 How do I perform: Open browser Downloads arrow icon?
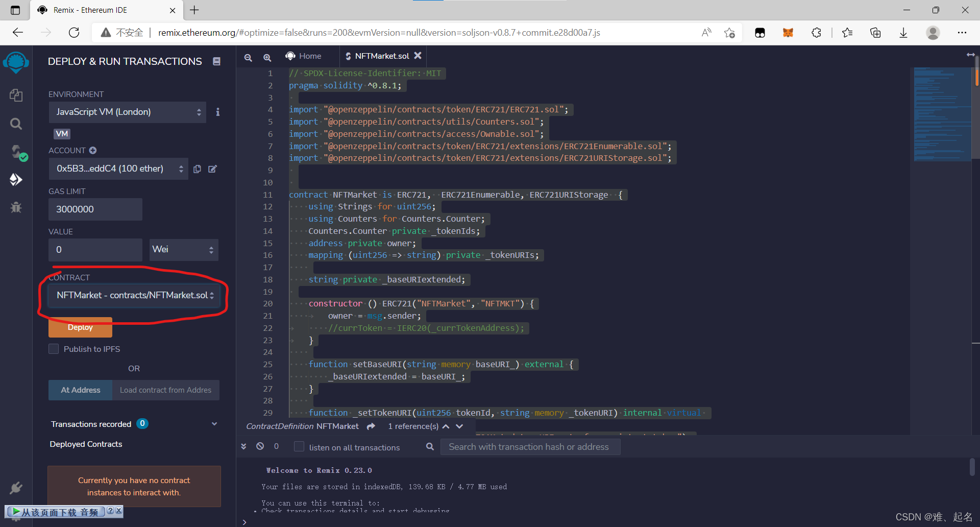(903, 33)
